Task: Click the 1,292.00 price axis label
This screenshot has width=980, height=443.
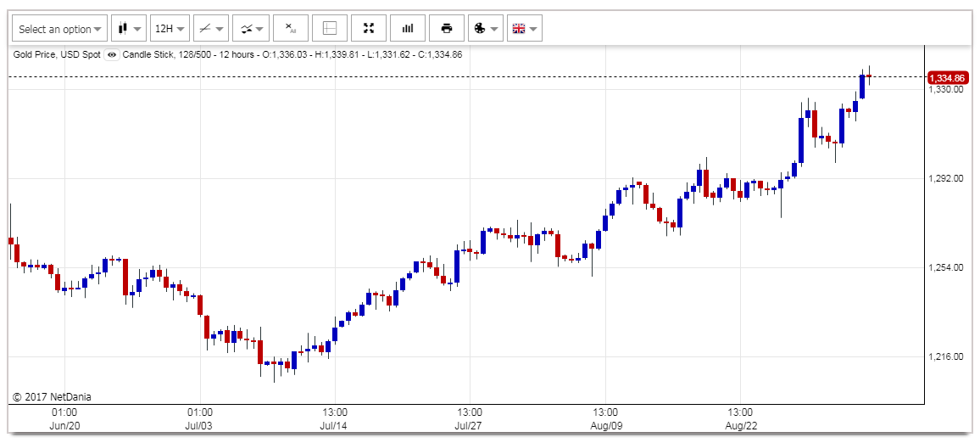Action: tap(946, 179)
